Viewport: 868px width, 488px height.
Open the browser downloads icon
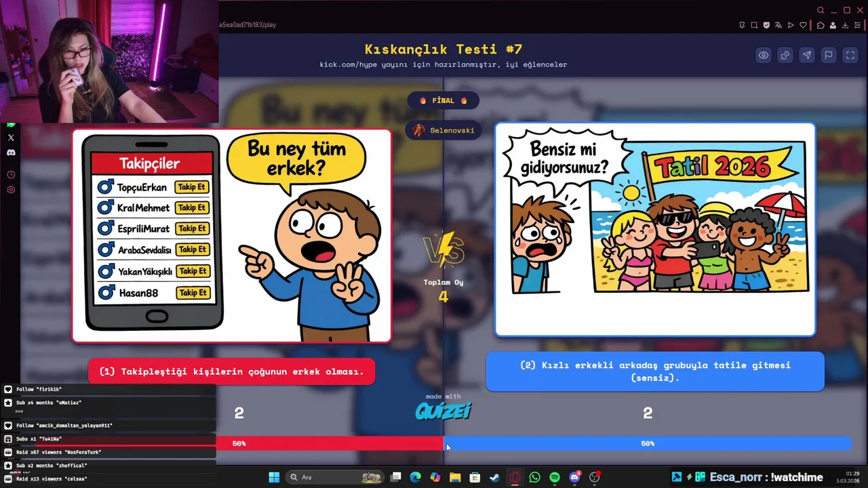(845, 25)
